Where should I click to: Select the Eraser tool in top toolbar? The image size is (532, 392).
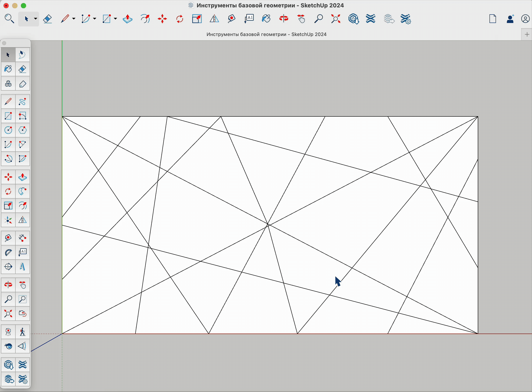click(x=48, y=19)
